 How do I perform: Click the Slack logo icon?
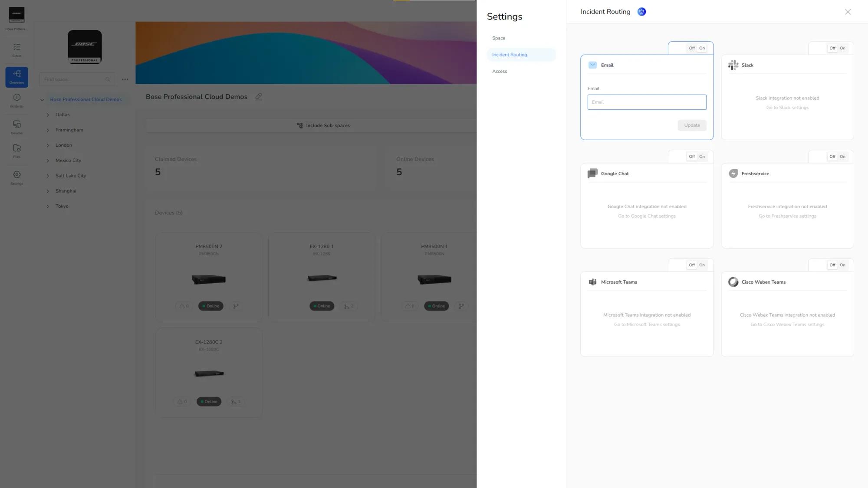[733, 65]
